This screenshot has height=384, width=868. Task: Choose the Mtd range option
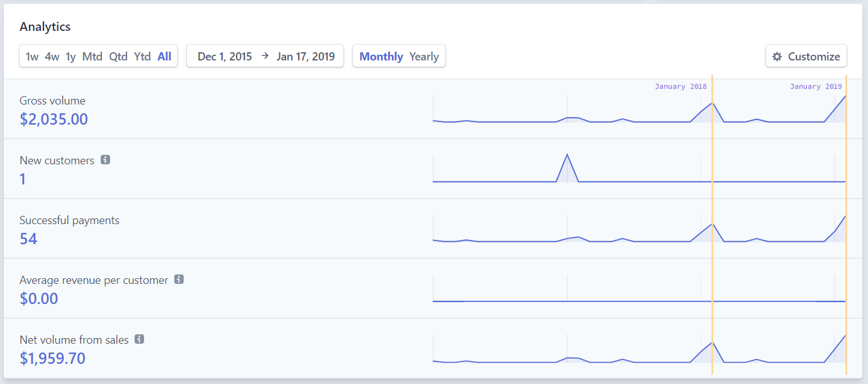(92, 57)
